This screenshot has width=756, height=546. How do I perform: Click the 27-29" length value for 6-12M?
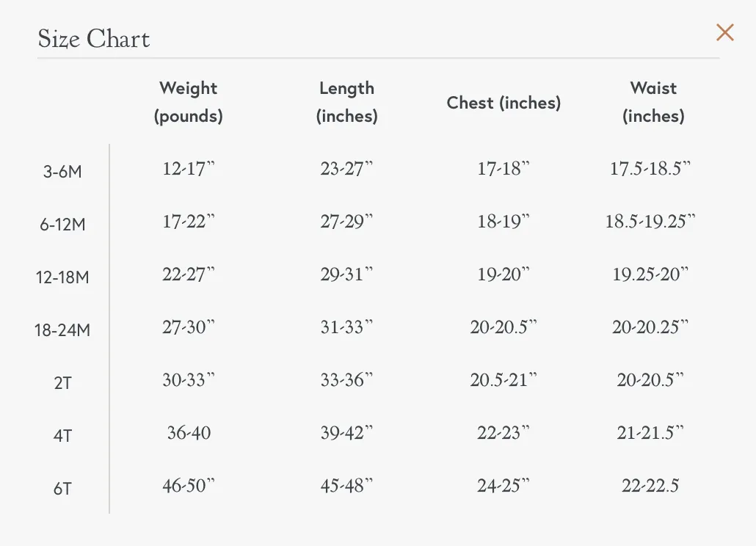346,222
